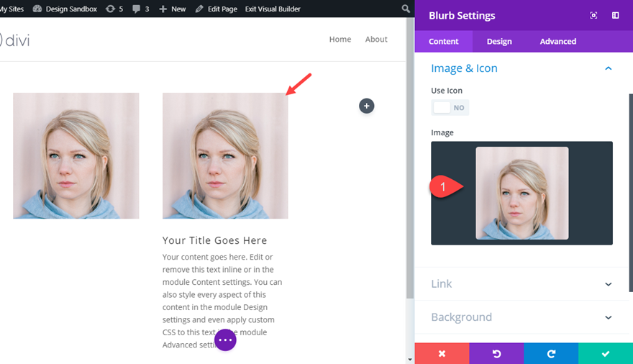The height and width of the screenshot is (364, 633).
Task: Click the search magnifier icon in admin bar
Action: [406, 9]
